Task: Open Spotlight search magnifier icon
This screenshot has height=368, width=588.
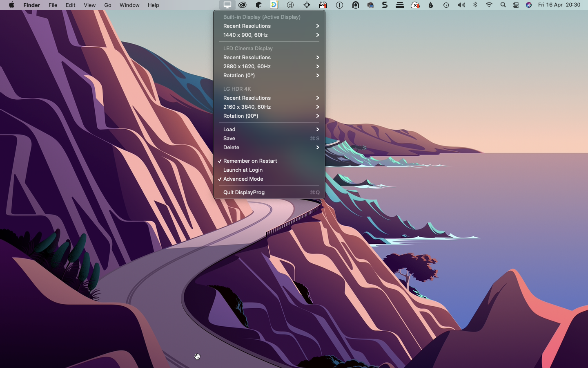Action: (503, 5)
